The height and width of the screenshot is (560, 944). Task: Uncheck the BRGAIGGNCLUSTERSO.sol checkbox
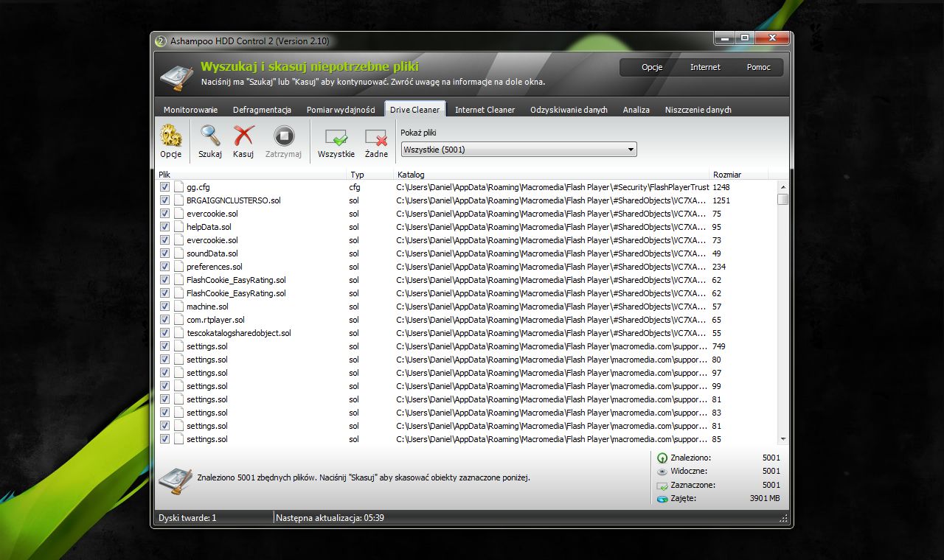pos(165,200)
